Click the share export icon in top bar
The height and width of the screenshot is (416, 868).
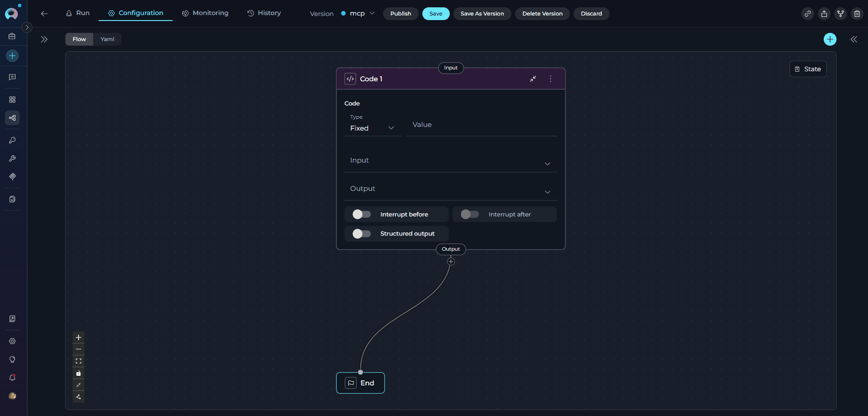point(824,14)
